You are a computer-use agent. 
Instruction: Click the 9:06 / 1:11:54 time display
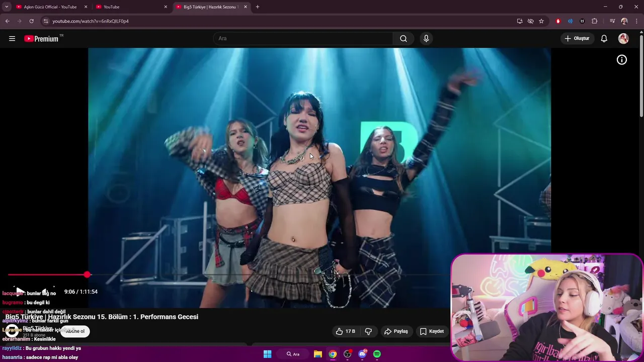[x=81, y=292]
